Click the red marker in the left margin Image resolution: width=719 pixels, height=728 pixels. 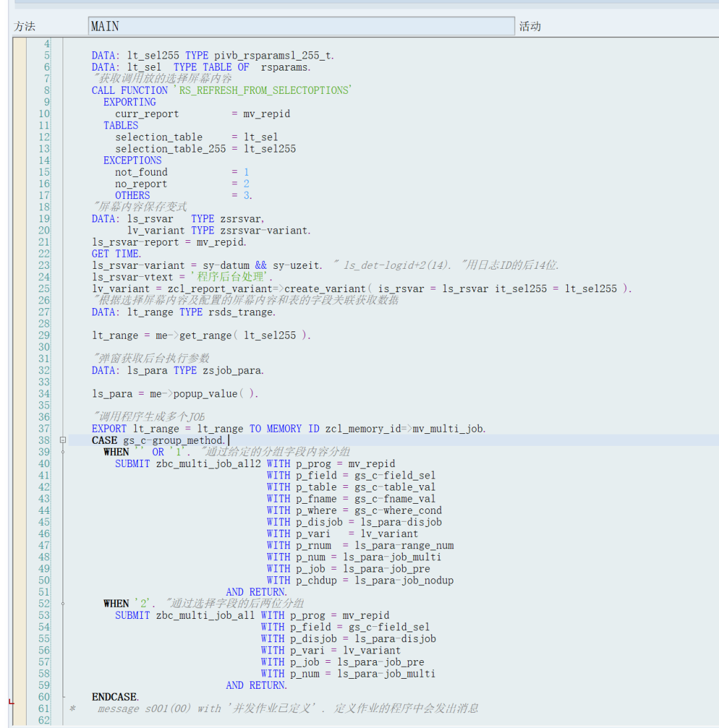11,701
